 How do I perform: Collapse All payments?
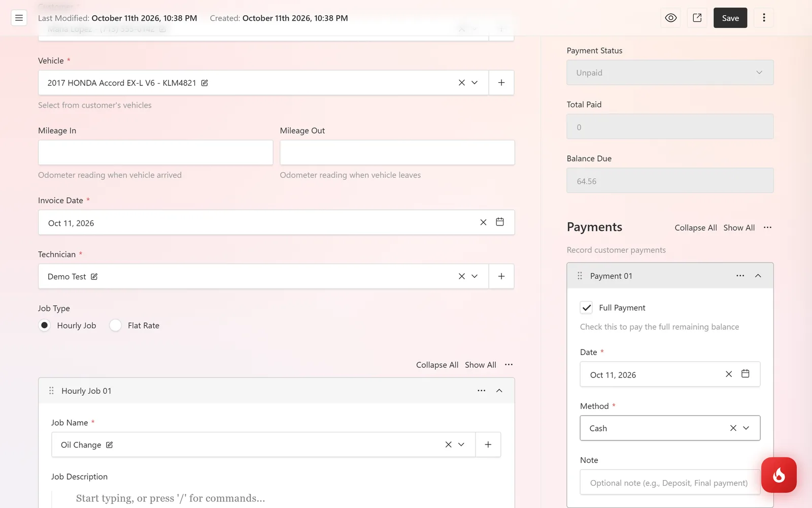(696, 228)
